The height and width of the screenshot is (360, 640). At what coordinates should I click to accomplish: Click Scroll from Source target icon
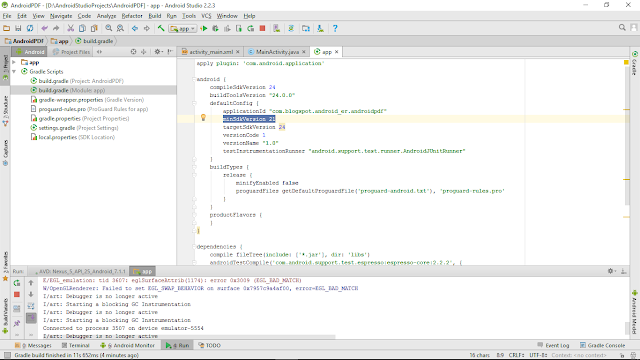click(x=133, y=52)
